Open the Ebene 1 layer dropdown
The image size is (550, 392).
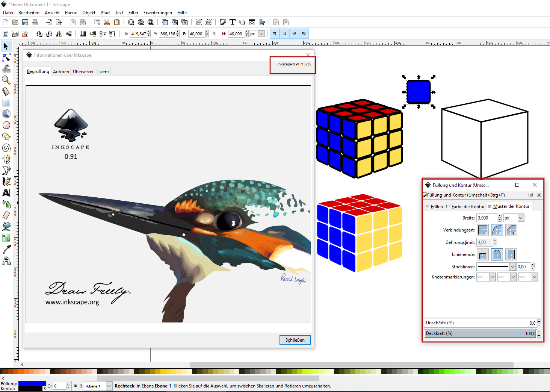[x=109, y=386]
